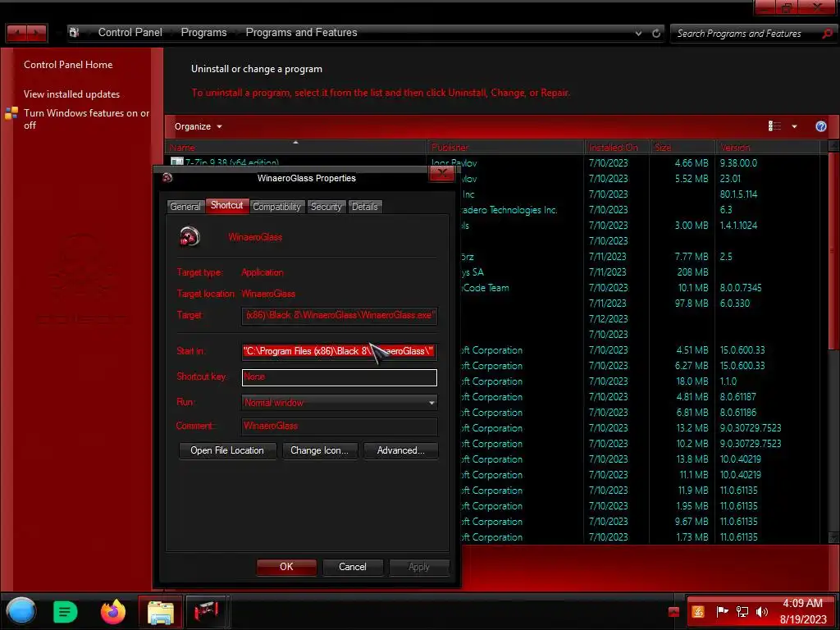Open File Explorer from the taskbar

161,612
